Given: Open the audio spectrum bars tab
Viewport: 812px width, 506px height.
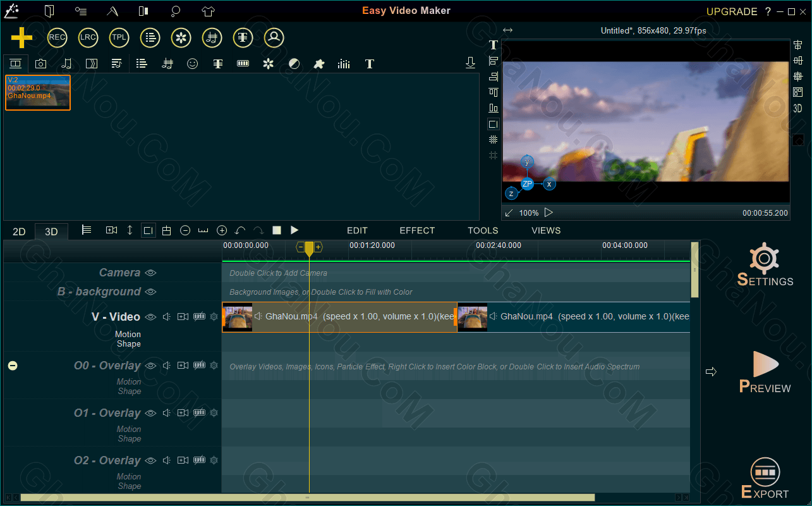Looking at the screenshot, I should pyautogui.click(x=344, y=64).
